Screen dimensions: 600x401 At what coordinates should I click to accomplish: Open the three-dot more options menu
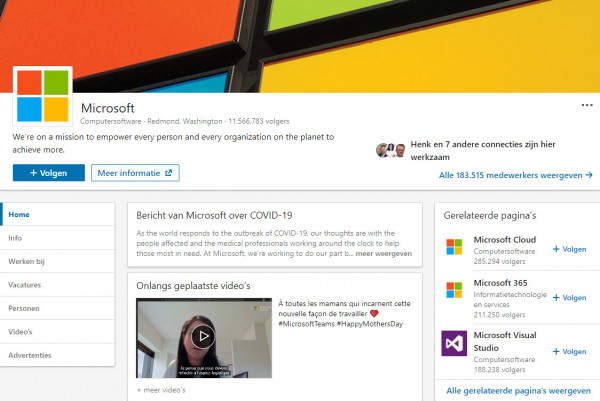click(587, 105)
